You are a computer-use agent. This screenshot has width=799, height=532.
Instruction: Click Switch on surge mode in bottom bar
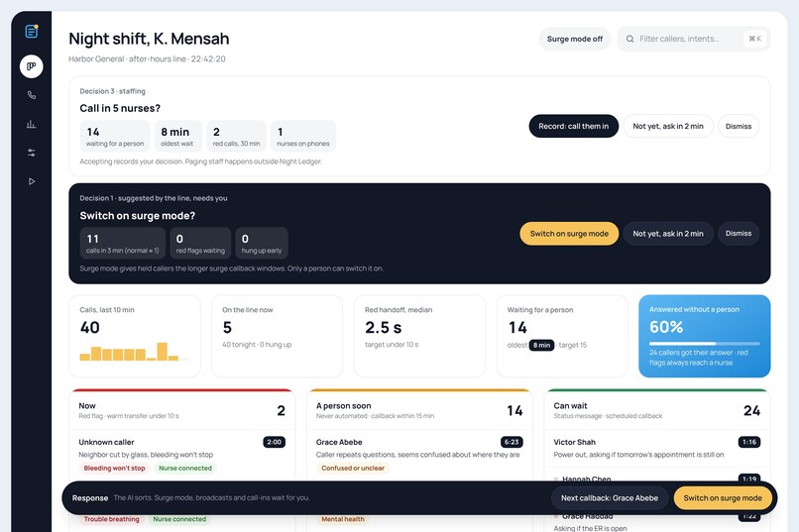pyautogui.click(x=723, y=498)
